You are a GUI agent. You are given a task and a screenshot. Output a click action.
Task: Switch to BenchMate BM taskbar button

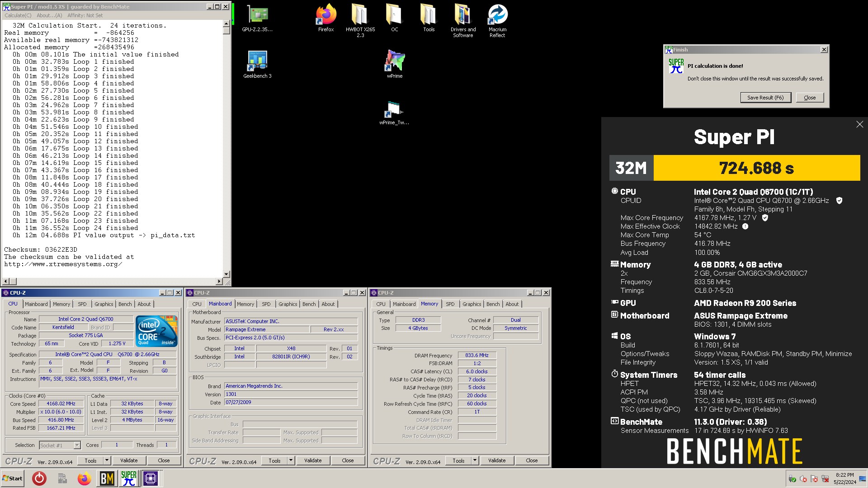tap(107, 479)
